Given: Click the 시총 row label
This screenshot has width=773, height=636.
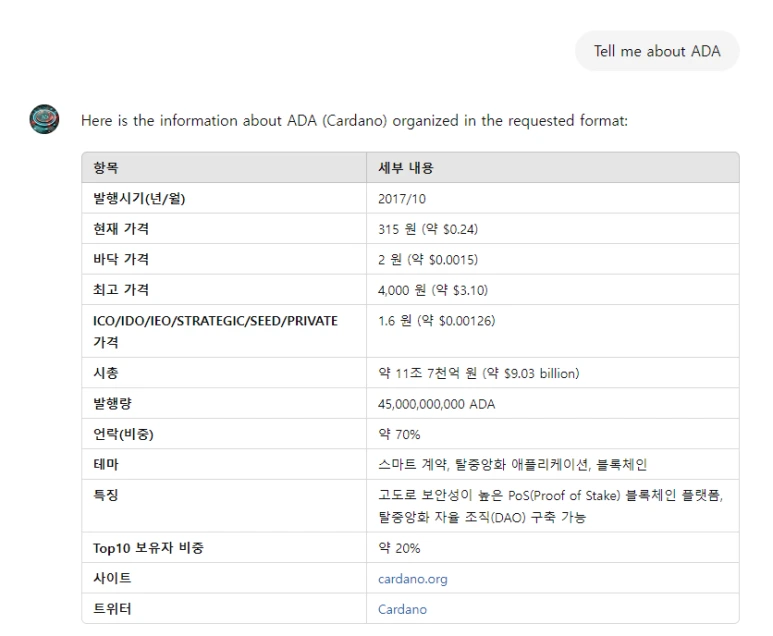Looking at the screenshot, I should tap(105, 373).
